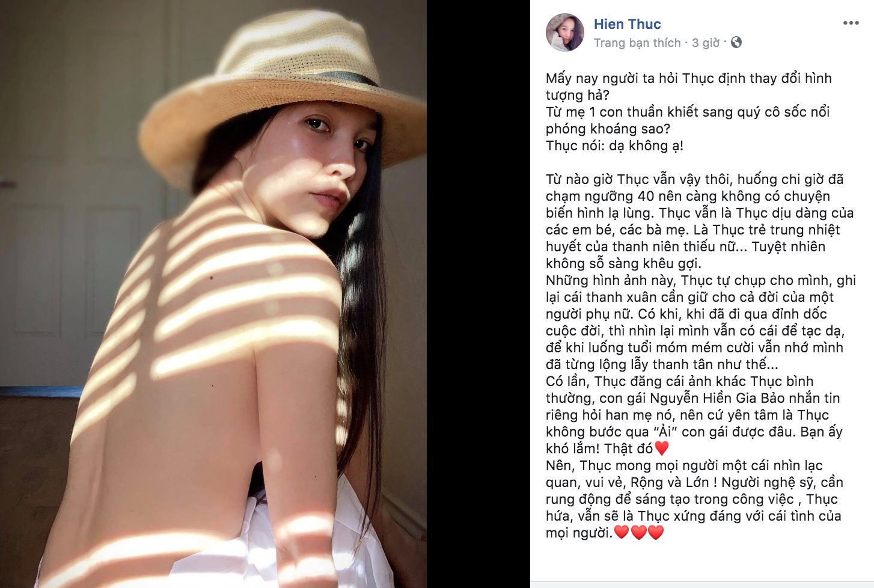Click the globe public-privacy icon
The width and height of the screenshot is (874, 588).
(x=736, y=42)
